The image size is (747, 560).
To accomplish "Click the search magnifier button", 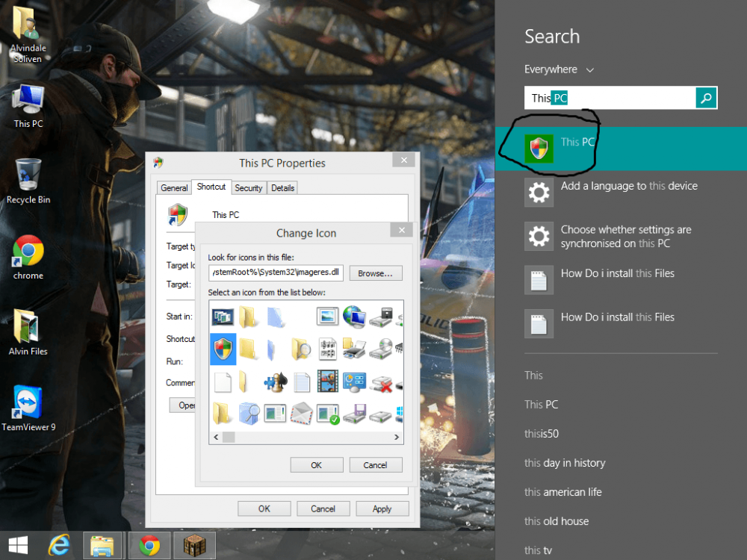I will tap(706, 98).
